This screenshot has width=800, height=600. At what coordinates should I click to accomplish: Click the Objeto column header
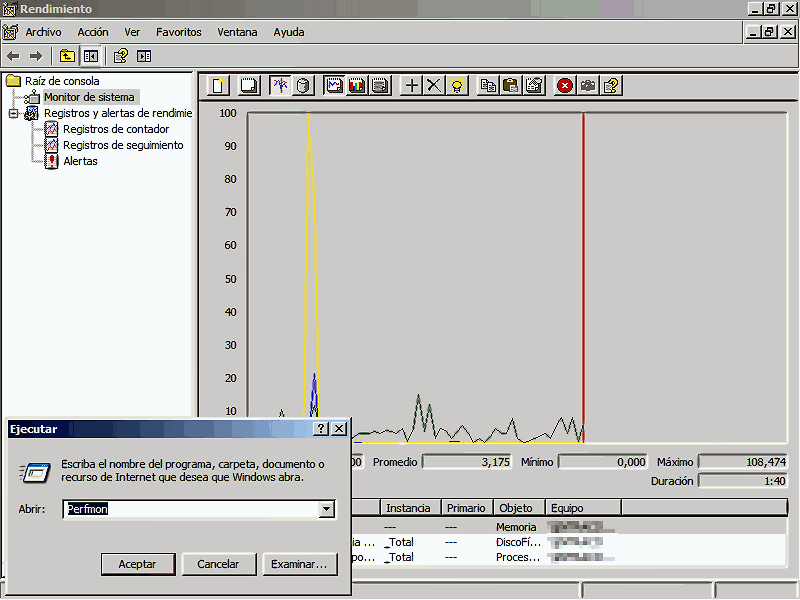coord(519,508)
